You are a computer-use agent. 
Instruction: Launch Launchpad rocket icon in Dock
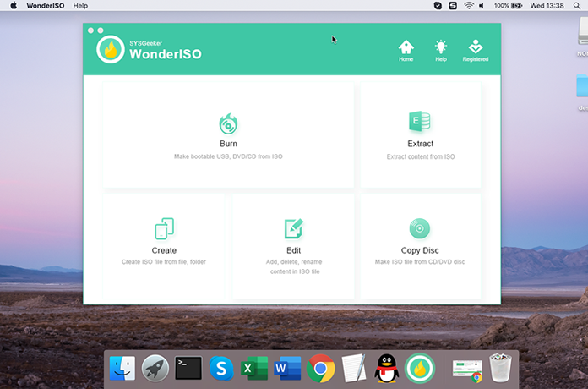point(155,369)
